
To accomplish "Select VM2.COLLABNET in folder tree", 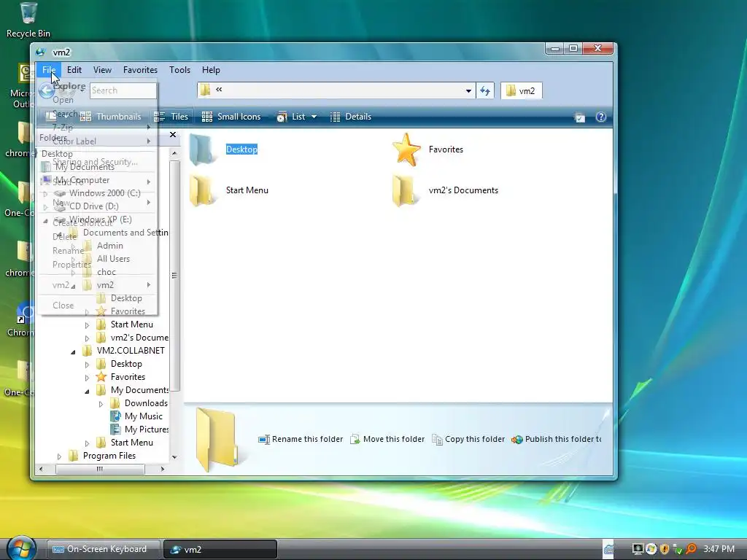I will (131, 351).
